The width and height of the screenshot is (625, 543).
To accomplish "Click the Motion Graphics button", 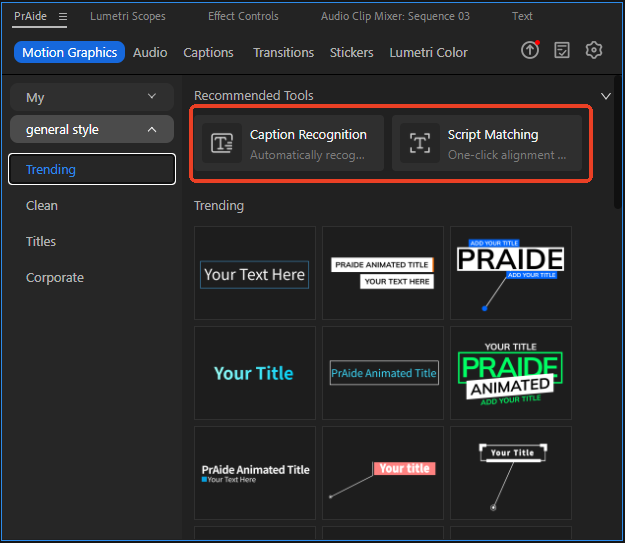I will tap(70, 52).
